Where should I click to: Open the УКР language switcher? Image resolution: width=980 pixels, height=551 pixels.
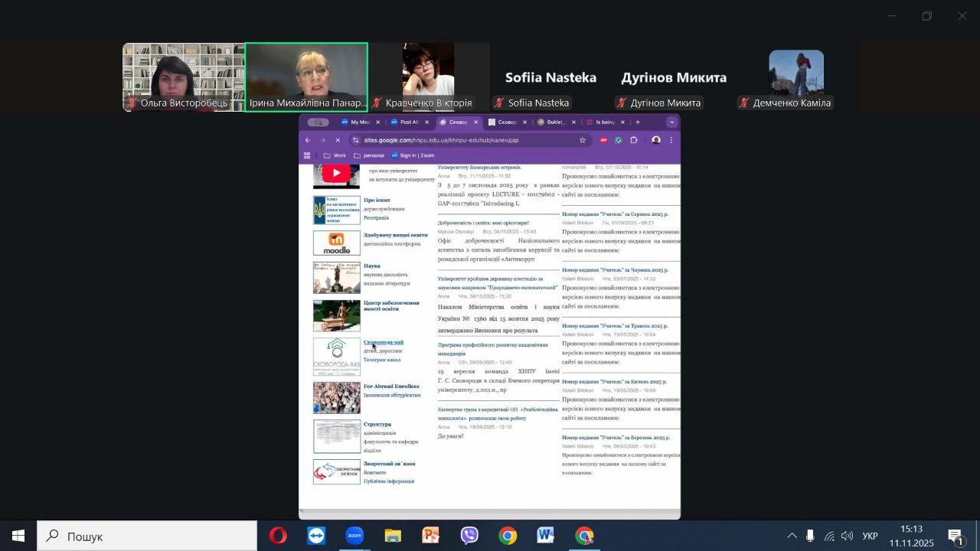tap(870, 536)
